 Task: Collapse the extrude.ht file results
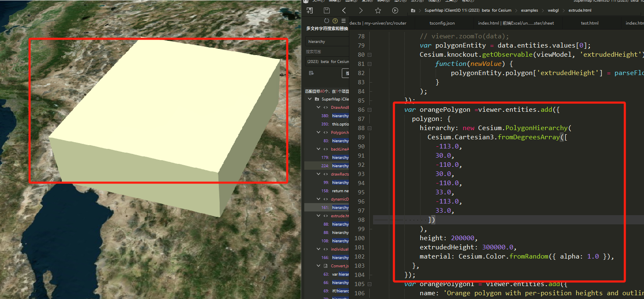tap(318, 216)
